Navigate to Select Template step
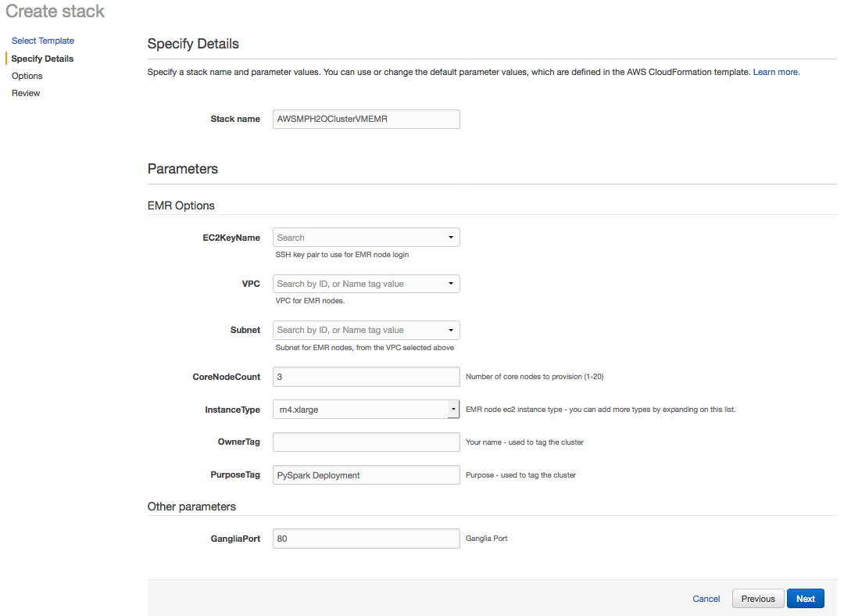Screen dimensions: 844x616 point(43,41)
